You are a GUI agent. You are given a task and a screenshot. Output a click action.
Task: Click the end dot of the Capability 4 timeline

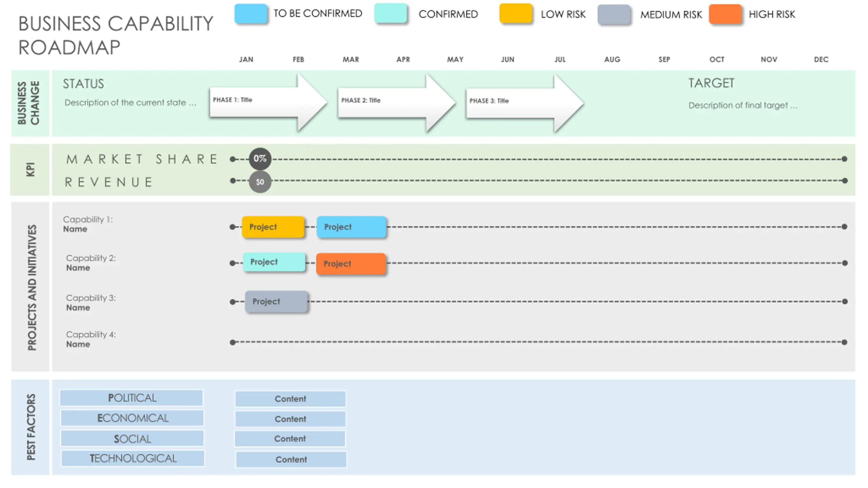(844, 342)
